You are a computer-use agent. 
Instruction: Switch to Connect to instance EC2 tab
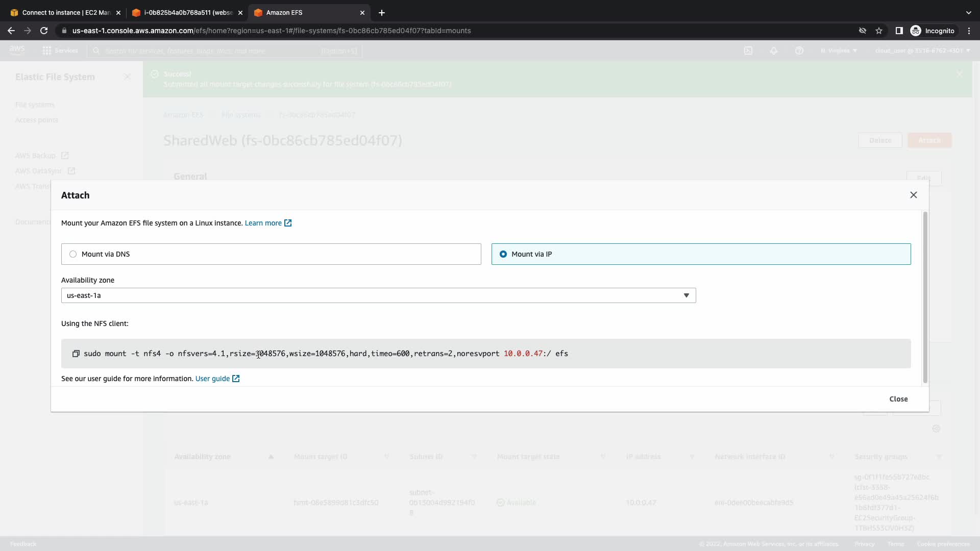pos(65,12)
